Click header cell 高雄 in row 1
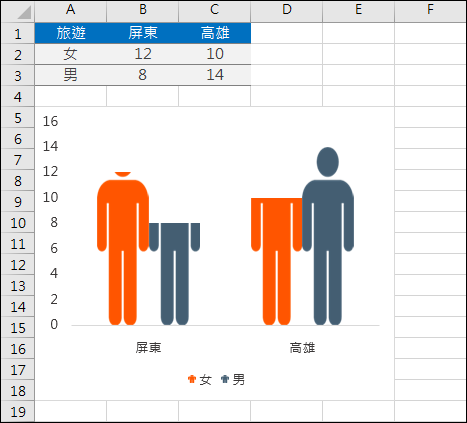 click(x=215, y=33)
